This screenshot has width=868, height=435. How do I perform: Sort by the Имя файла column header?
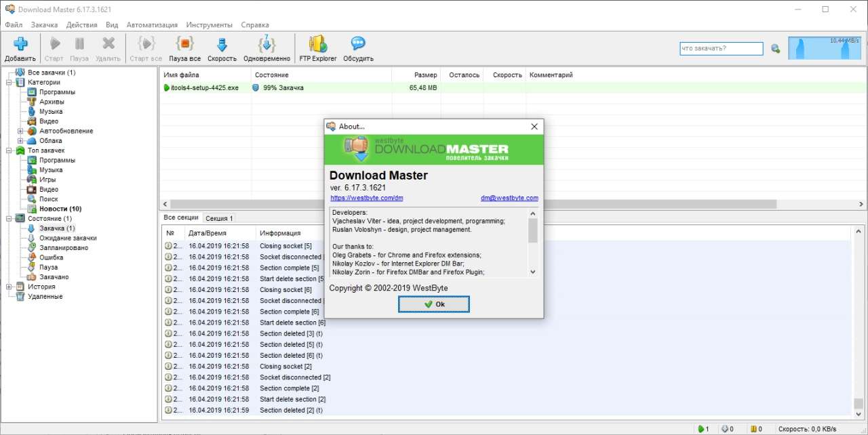205,75
